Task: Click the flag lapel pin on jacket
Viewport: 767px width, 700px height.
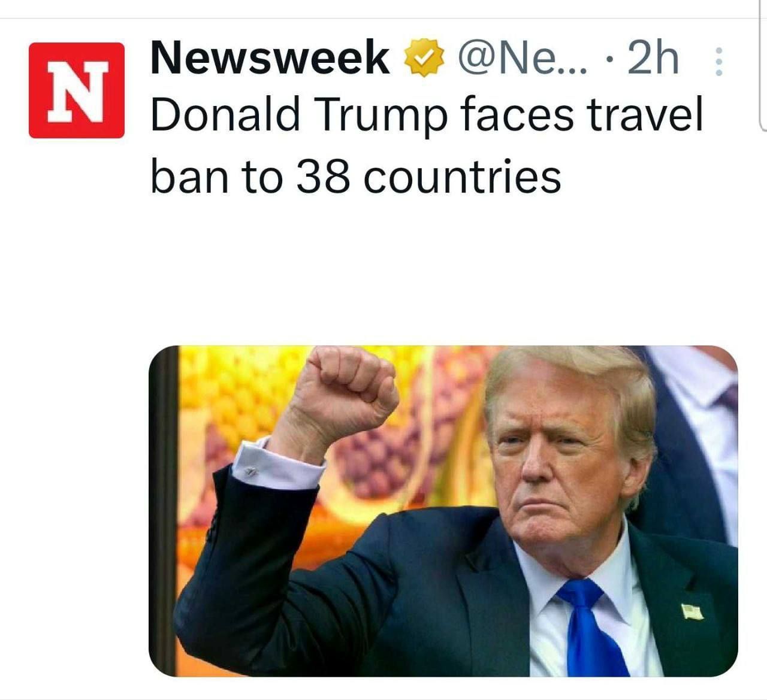Action: pyautogui.click(x=691, y=611)
